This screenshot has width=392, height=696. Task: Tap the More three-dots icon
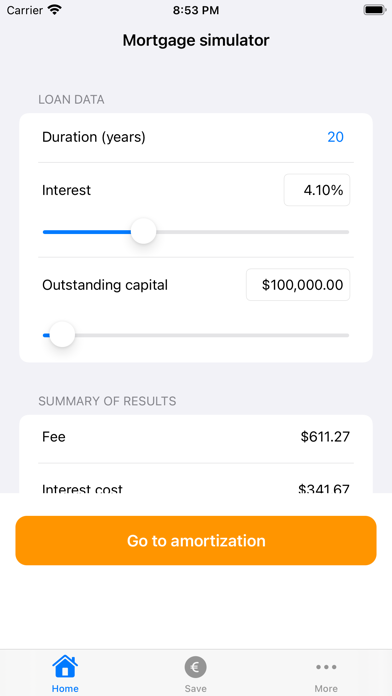coord(326,667)
